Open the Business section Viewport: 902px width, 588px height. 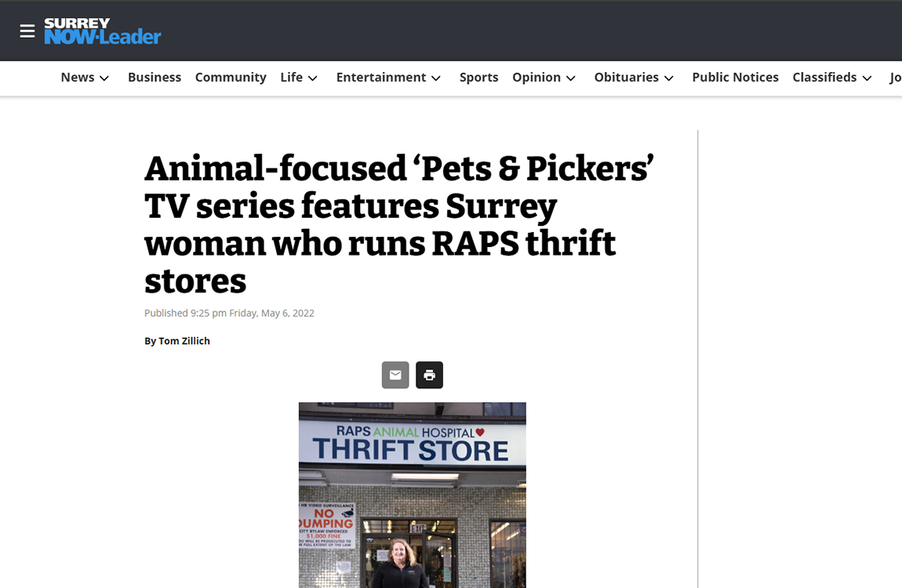click(x=155, y=77)
